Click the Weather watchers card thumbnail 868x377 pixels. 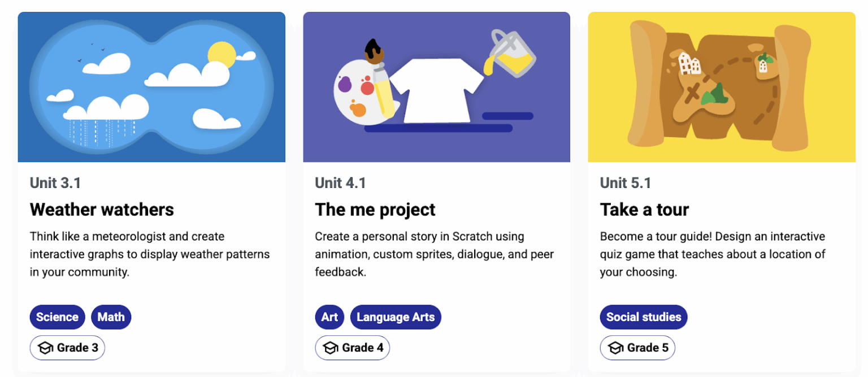[151, 86]
